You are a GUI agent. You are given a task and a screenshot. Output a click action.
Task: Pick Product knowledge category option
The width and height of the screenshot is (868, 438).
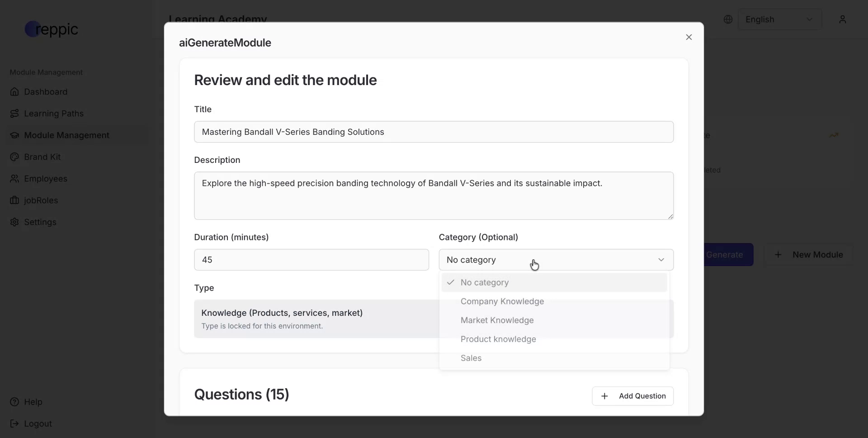tap(498, 339)
